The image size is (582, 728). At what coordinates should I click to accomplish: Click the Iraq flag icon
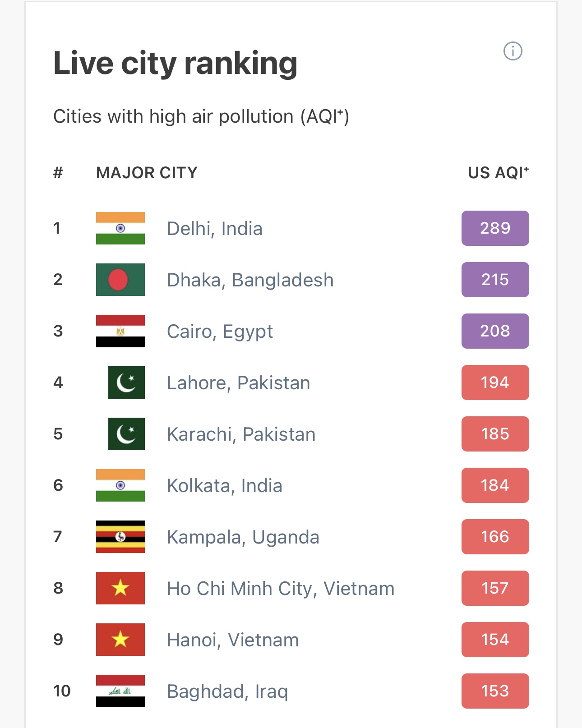120,691
